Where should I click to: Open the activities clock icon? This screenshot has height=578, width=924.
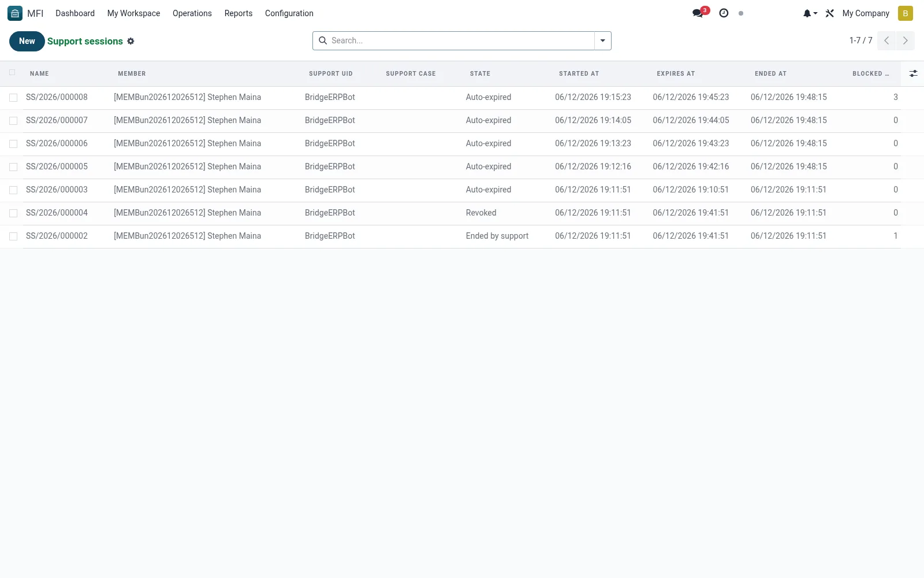click(724, 13)
